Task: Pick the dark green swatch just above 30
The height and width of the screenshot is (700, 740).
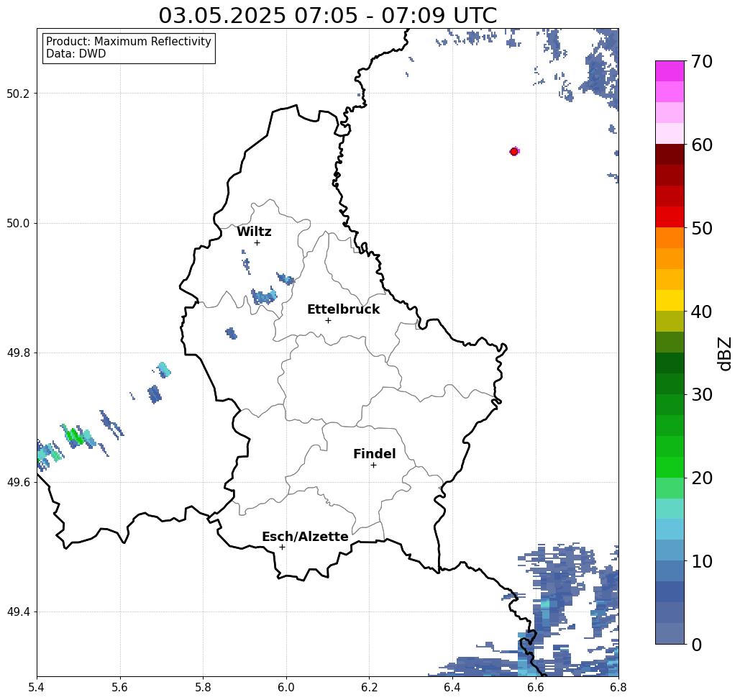Action: pos(670,383)
